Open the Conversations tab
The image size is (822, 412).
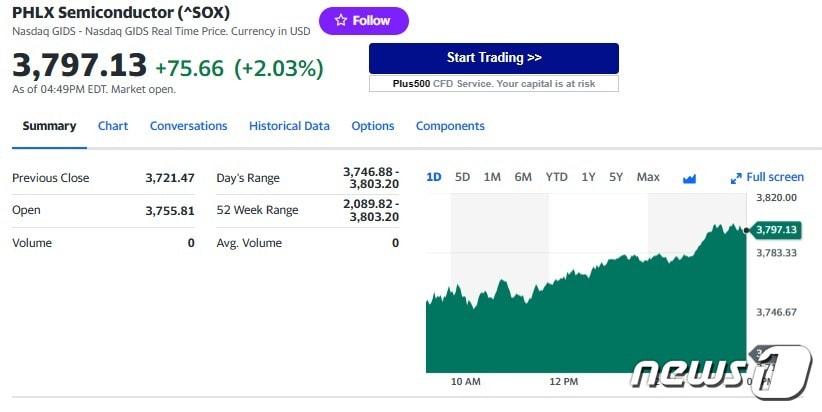tap(188, 126)
